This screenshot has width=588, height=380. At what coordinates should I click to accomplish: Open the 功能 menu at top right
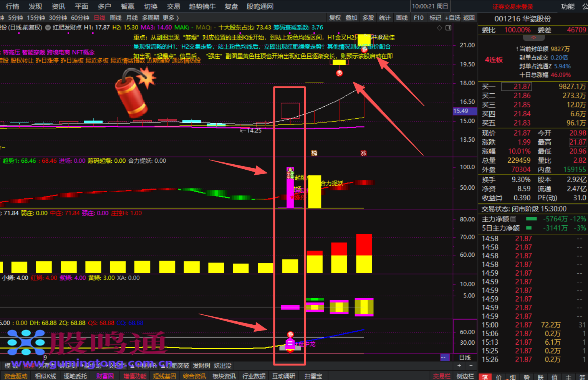[568, 7]
